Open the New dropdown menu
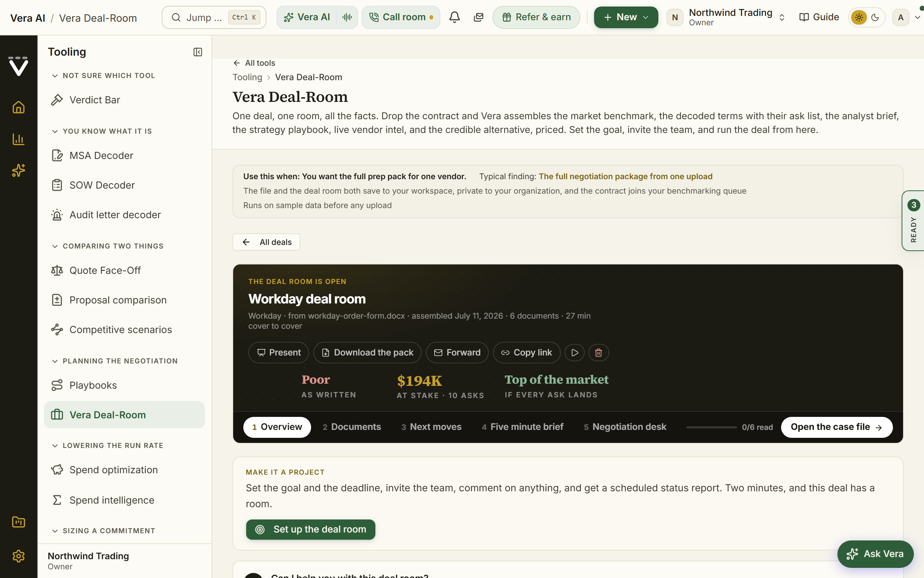This screenshot has height=578, width=924. [626, 17]
